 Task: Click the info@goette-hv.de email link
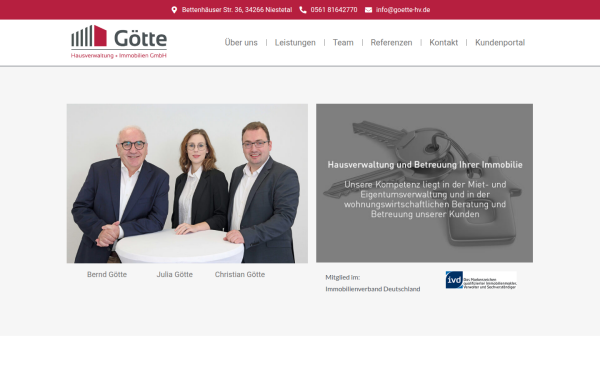(x=403, y=10)
